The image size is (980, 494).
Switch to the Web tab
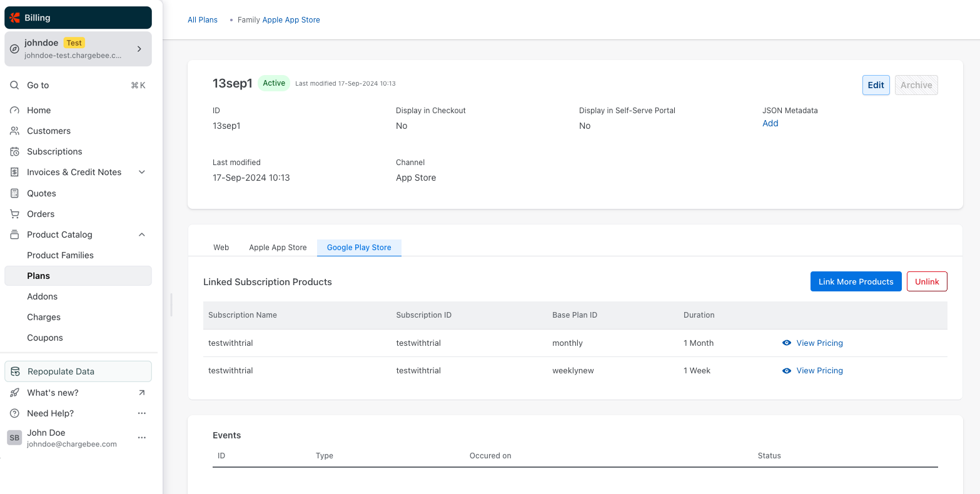tap(221, 248)
